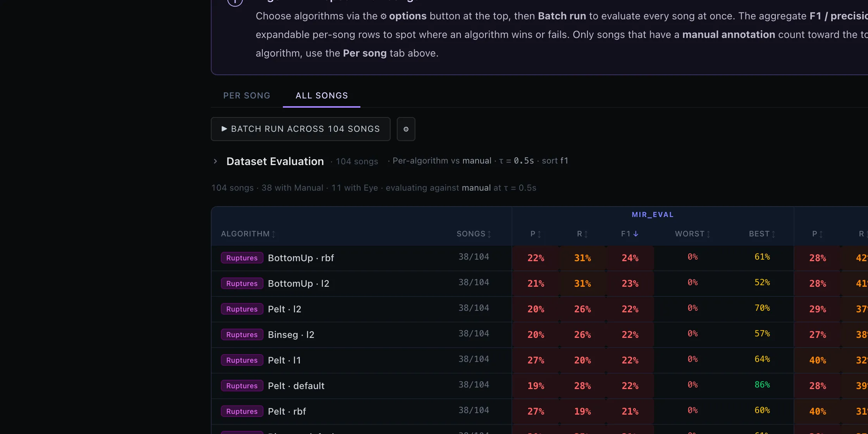Screen dimensions: 868x434
Task: Click Ruptures badge on Binseg · l2 row
Action: [x=242, y=335]
